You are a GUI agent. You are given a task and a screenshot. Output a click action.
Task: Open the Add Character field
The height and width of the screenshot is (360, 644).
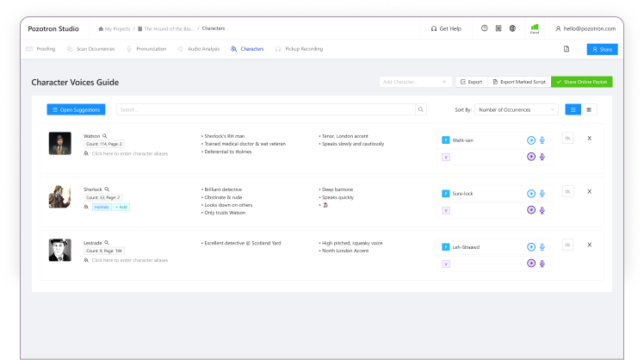[415, 82]
